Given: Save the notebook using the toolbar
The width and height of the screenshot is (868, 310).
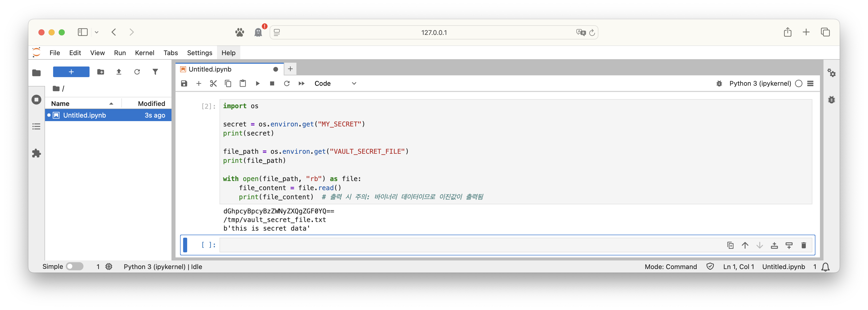Looking at the screenshot, I should click(x=184, y=83).
